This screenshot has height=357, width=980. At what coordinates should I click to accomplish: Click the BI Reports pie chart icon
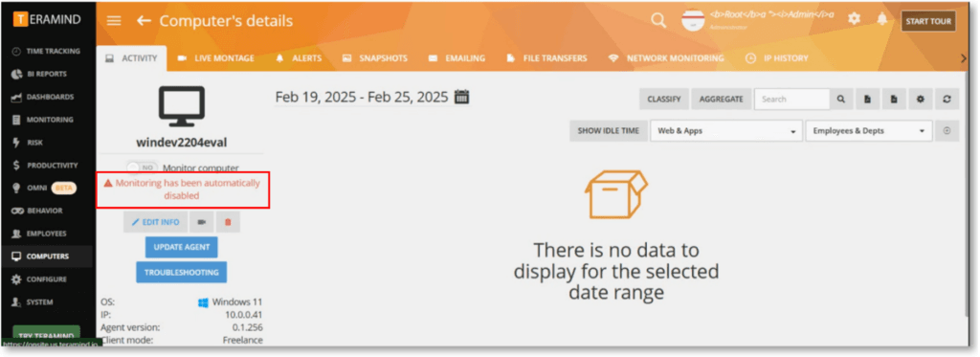[x=17, y=74]
